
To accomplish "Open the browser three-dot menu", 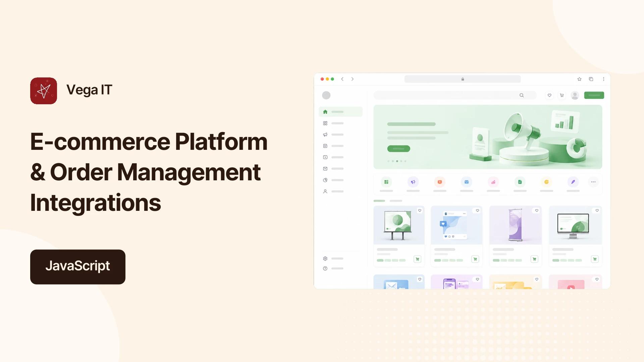I will point(603,79).
